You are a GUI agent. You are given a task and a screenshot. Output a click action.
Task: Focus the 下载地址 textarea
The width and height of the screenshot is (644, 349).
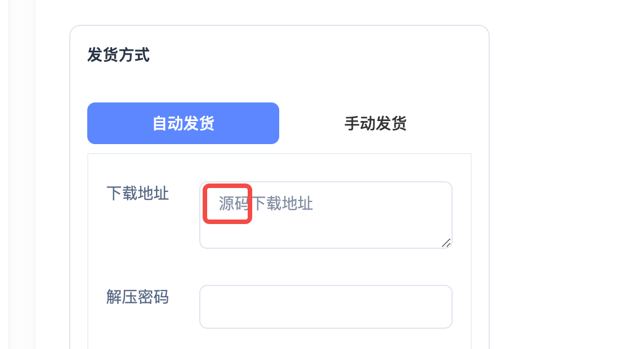pyautogui.click(x=326, y=215)
